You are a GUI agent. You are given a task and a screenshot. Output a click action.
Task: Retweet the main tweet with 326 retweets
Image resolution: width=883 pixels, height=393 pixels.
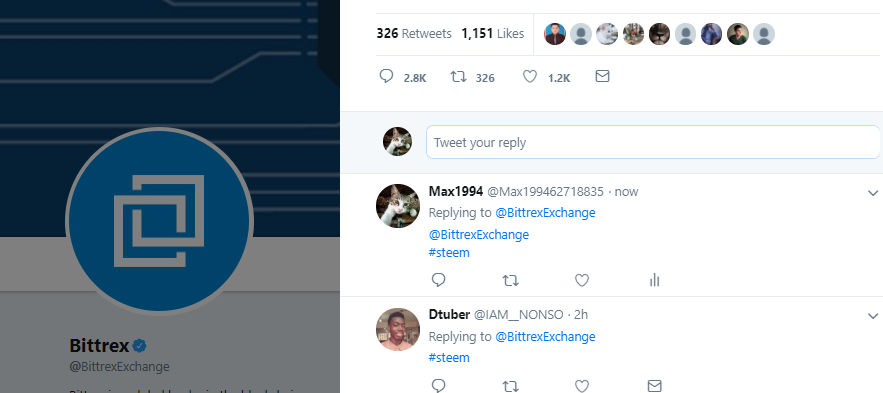[458, 76]
